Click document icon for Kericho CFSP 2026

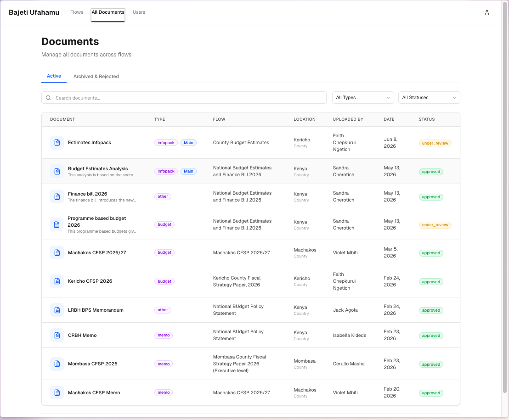(57, 281)
